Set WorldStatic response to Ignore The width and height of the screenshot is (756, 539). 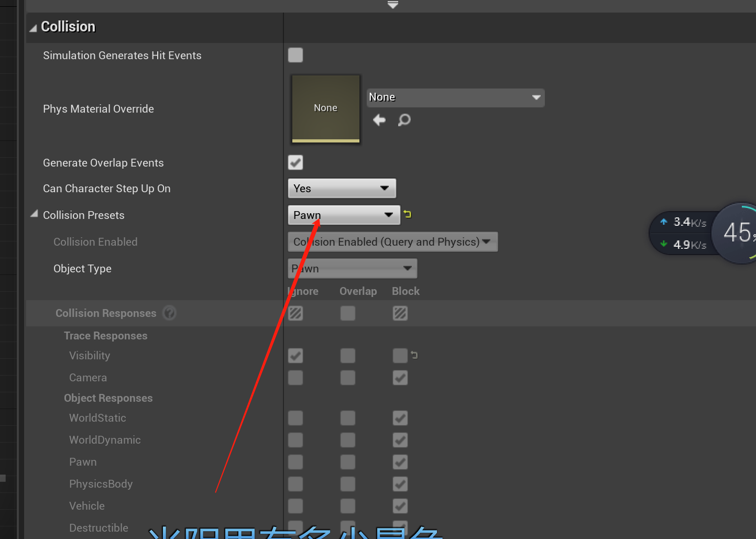pyautogui.click(x=295, y=418)
